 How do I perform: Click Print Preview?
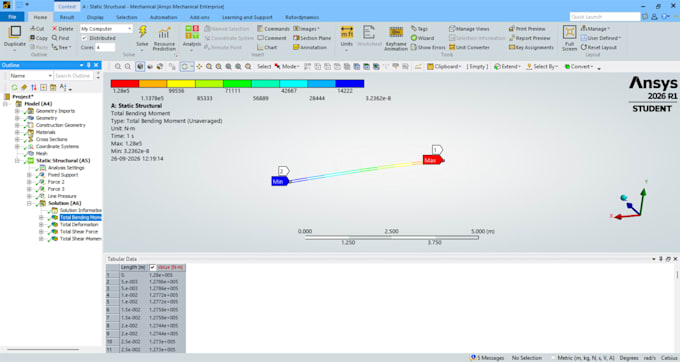click(527, 29)
